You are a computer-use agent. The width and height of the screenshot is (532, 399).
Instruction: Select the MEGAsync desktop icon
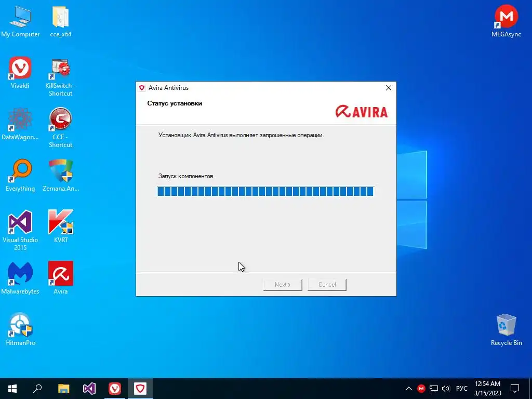coord(506,21)
